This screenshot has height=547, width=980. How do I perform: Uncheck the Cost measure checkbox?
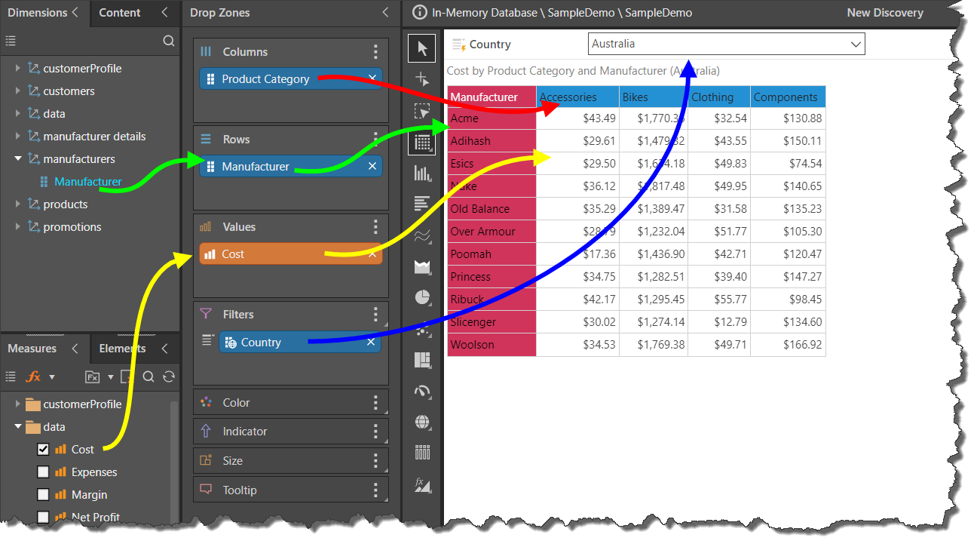[43, 450]
